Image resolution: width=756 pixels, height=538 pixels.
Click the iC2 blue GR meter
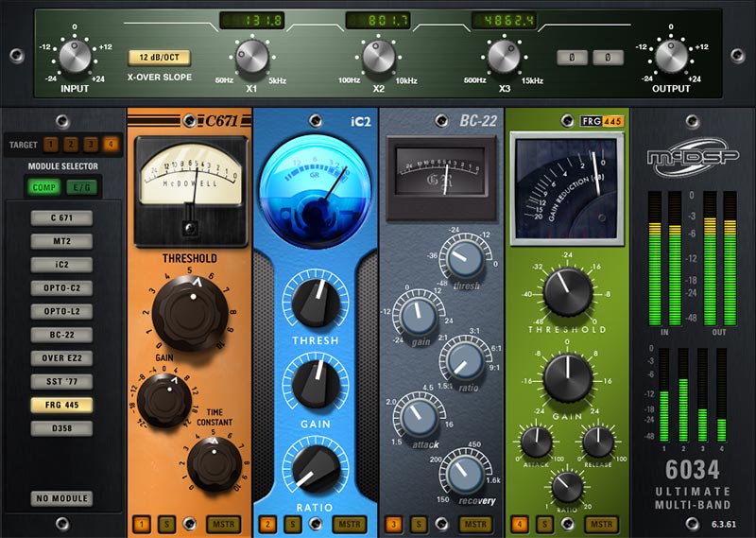pyautogui.click(x=316, y=191)
